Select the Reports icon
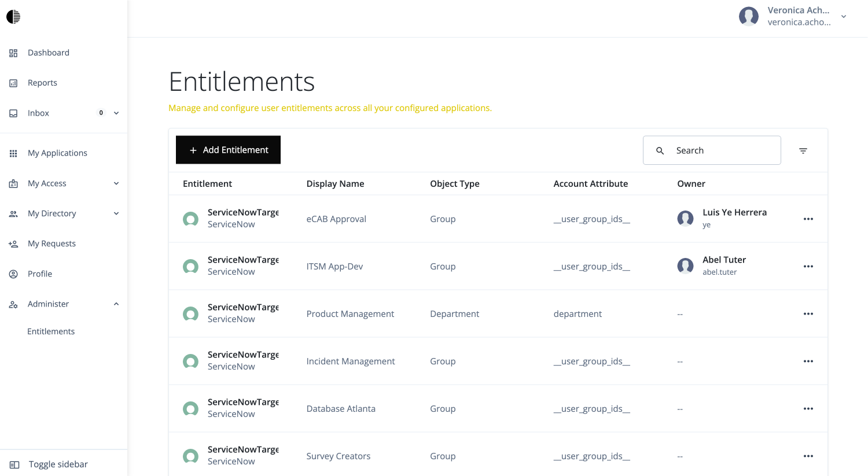Viewport: 868px width, 476px height. [13, 83]
